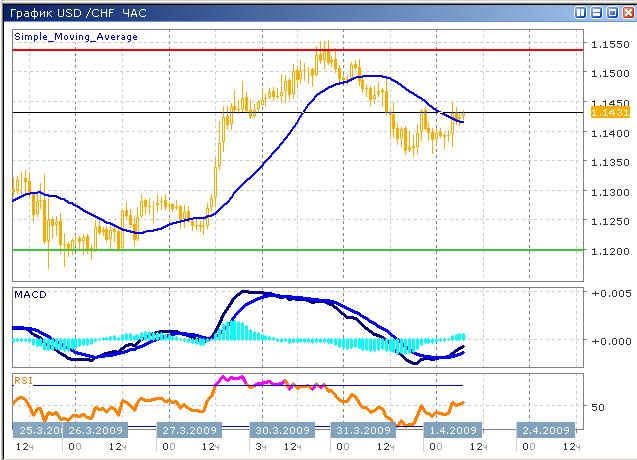Click the green support line near 1.1200
The height and width of the screenshot is (460, 637).
(300, 250)
